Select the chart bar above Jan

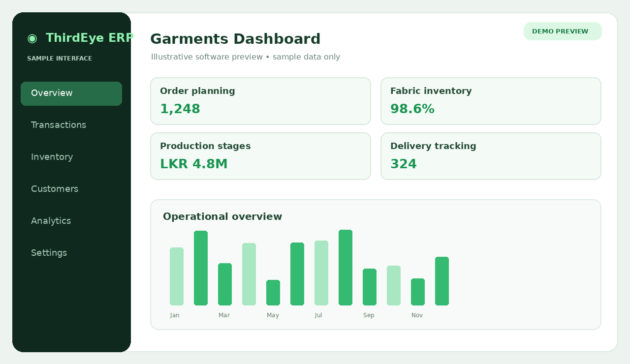point(177,276)
